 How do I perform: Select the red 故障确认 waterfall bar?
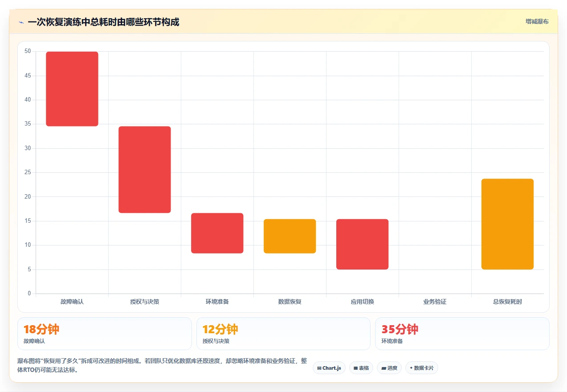pyautogui.click(x=72, y=89)
